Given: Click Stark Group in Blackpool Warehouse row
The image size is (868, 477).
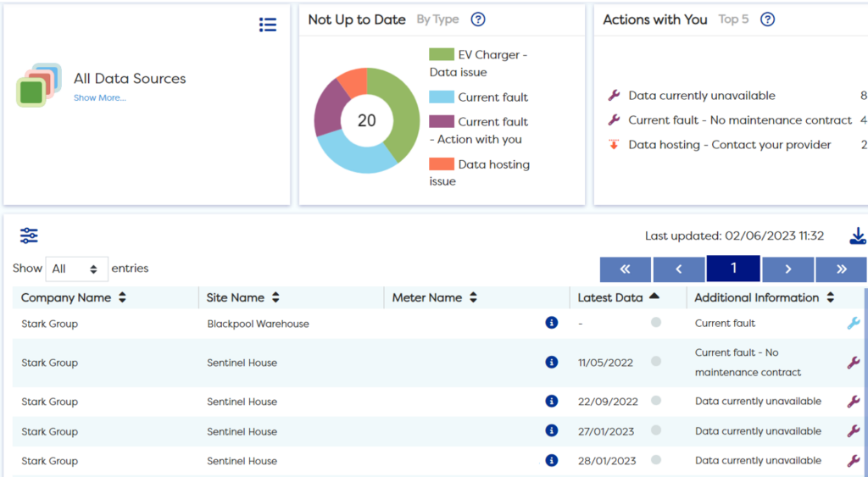Looking at the screenshot, I should pyautogui.click(x=49, y=324).
